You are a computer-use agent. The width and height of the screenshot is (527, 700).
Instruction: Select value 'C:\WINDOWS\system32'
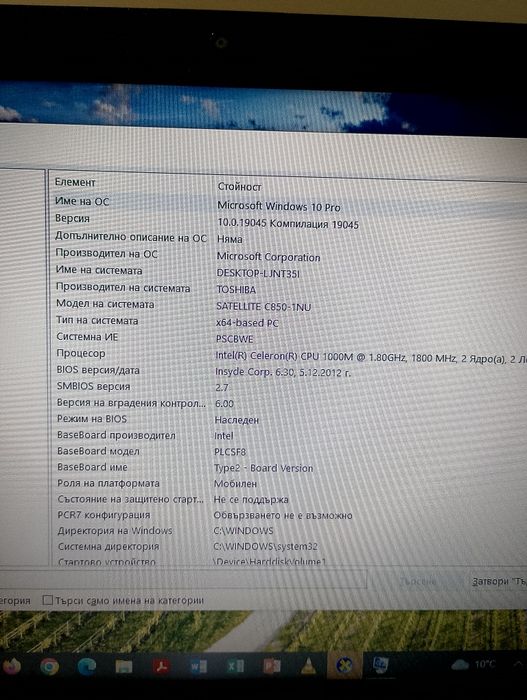click(x=265, y=546)
